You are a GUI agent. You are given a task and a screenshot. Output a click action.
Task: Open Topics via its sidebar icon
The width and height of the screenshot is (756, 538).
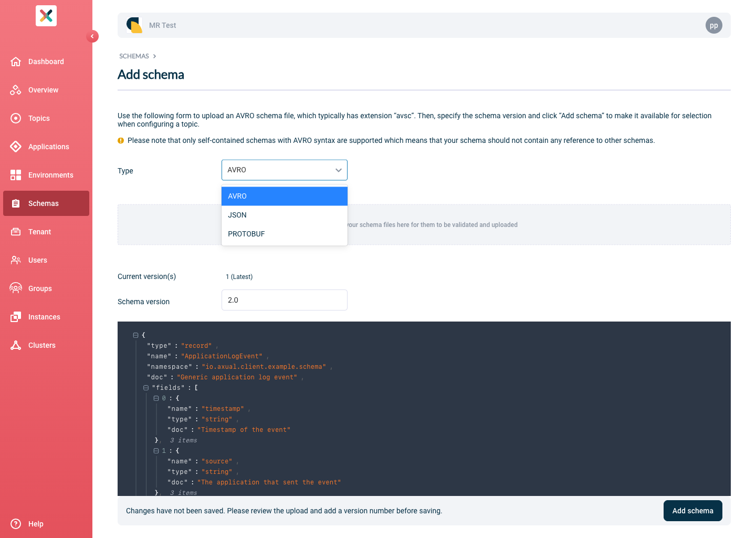pos(16,118)
